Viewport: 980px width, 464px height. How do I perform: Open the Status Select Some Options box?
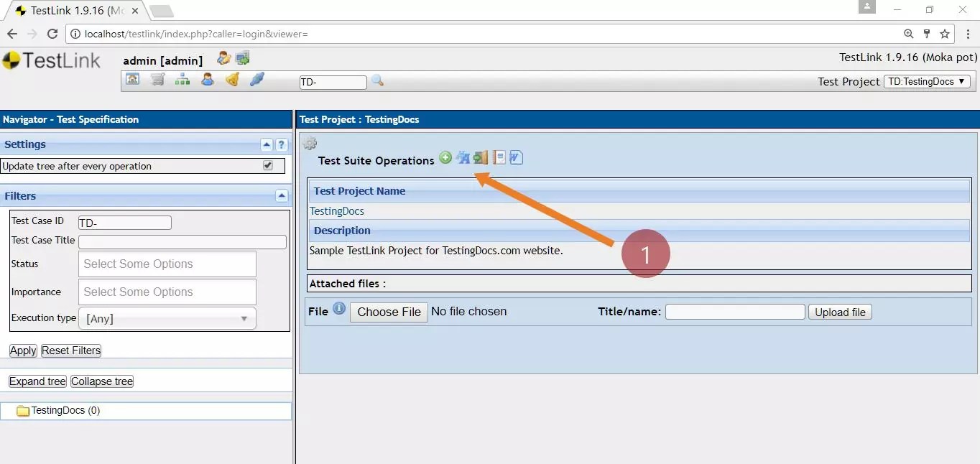coord(167,264)
